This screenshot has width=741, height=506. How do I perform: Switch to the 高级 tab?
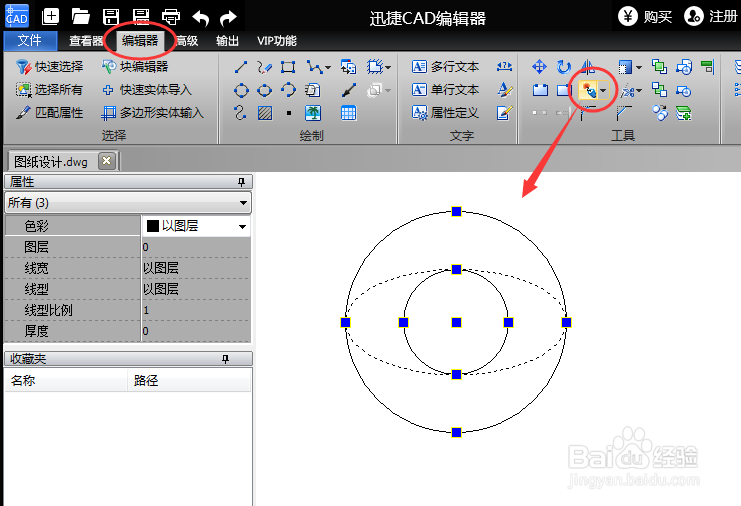pyautogui.click(x=187, y=41)
